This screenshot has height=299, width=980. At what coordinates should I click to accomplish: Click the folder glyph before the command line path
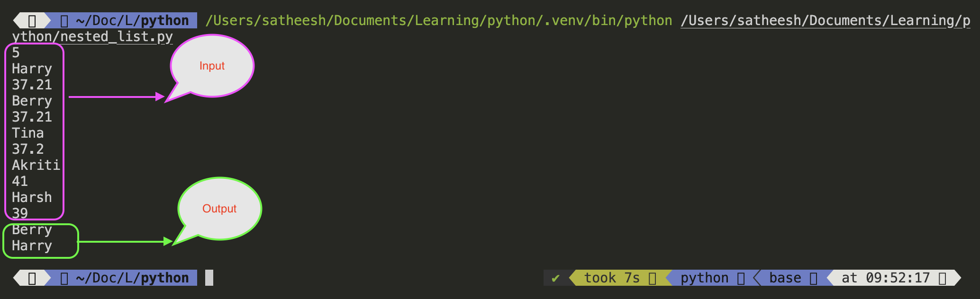tap(65, 21)
